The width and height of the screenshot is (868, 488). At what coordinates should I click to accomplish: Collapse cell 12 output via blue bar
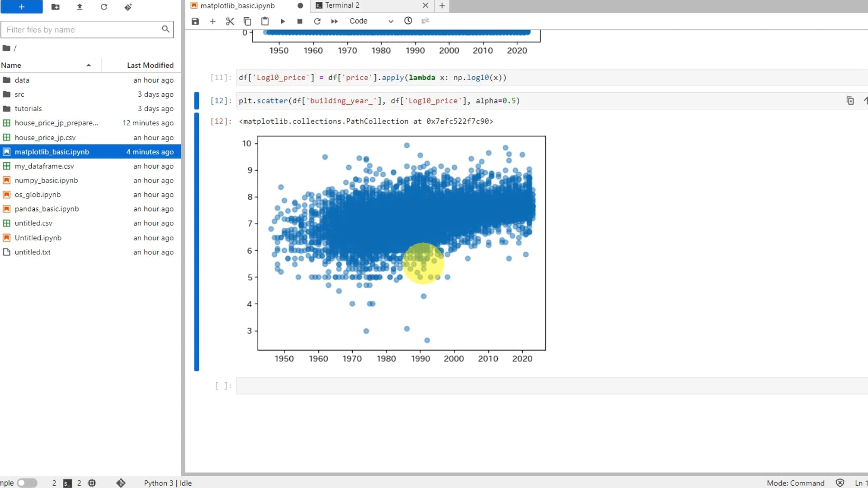[197, 242]
